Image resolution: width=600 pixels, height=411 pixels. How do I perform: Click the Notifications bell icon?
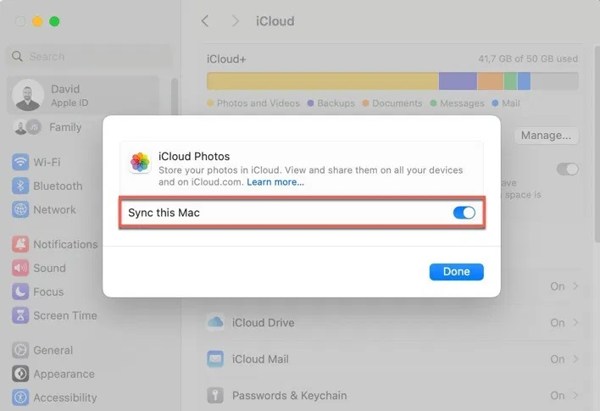click(21, 244)
